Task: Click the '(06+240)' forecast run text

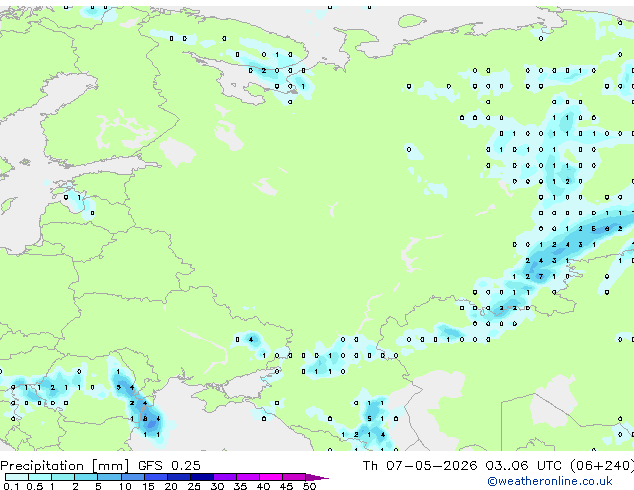Action: tap(602, 466)
